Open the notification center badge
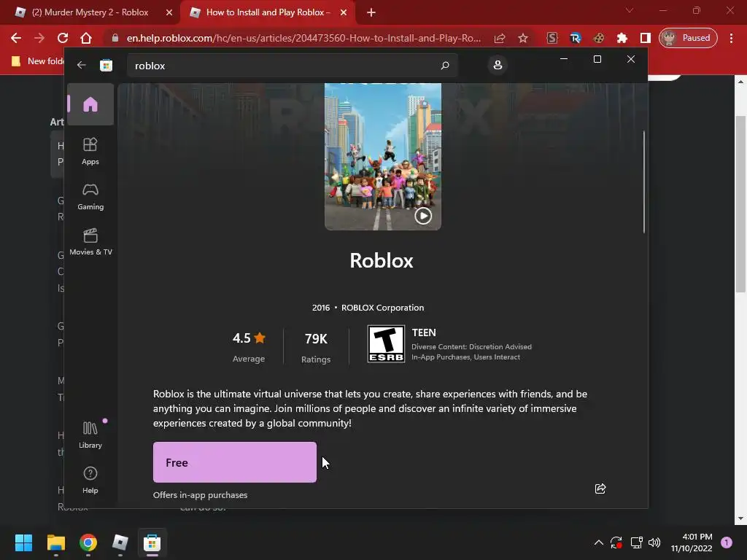Screen dimensions: 747x560 (x=727, y=542)
